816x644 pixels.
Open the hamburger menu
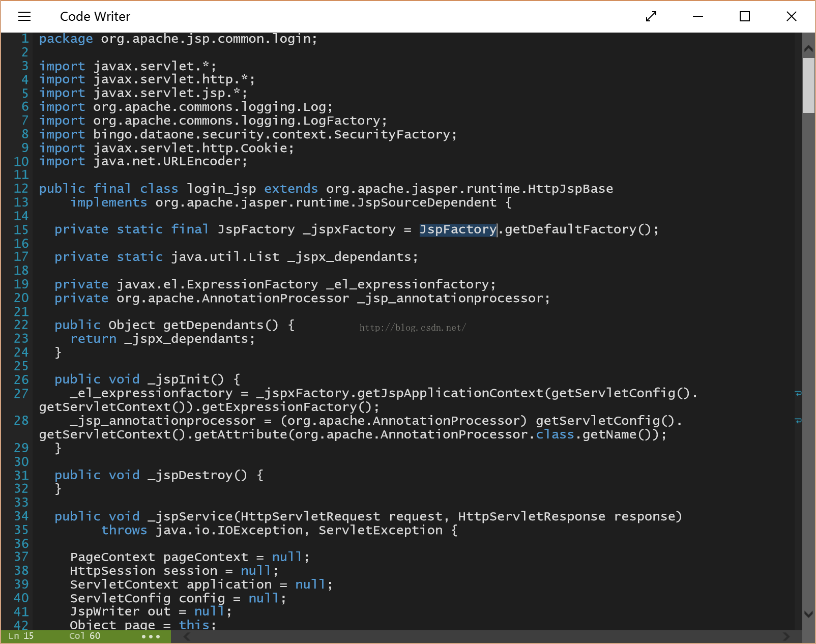tap(24, 16)
